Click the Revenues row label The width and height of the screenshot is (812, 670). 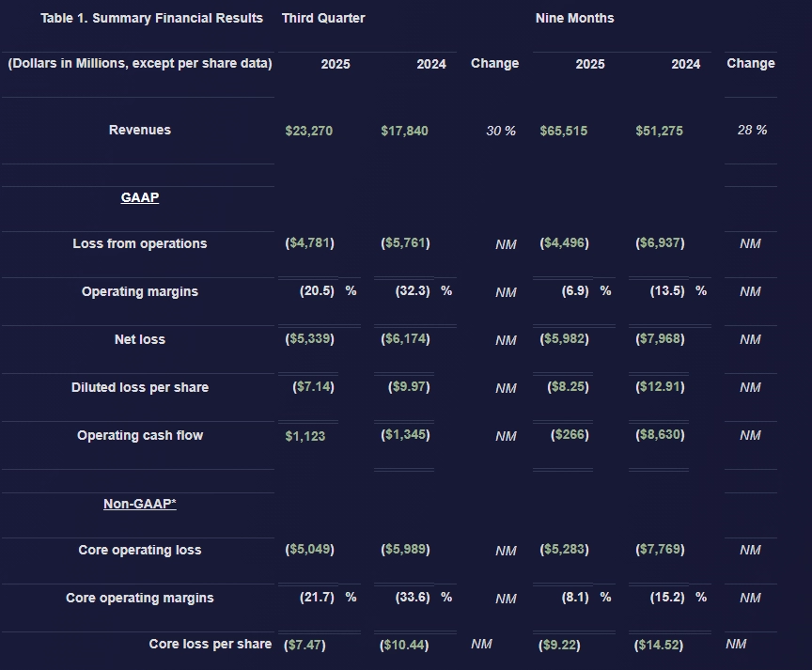coord(140,131)
